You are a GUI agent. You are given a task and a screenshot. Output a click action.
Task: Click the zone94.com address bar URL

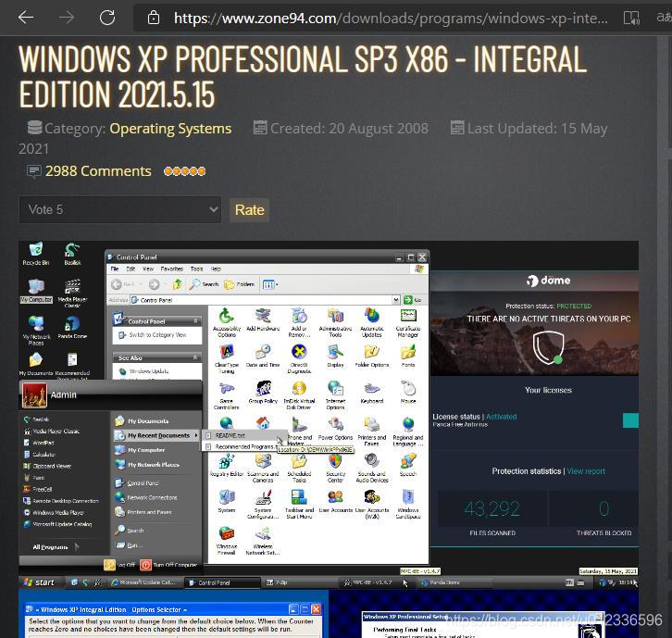pyautogui.click(x=391, y=18)
